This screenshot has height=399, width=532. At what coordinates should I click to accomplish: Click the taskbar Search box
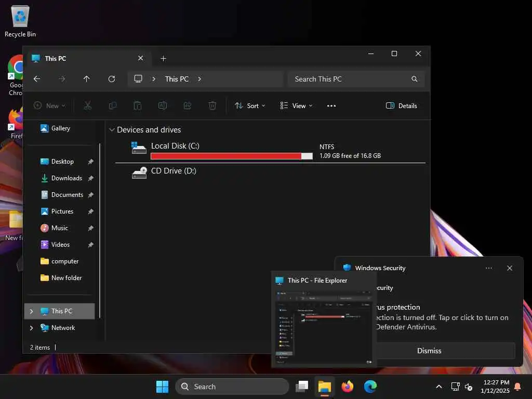232,387
